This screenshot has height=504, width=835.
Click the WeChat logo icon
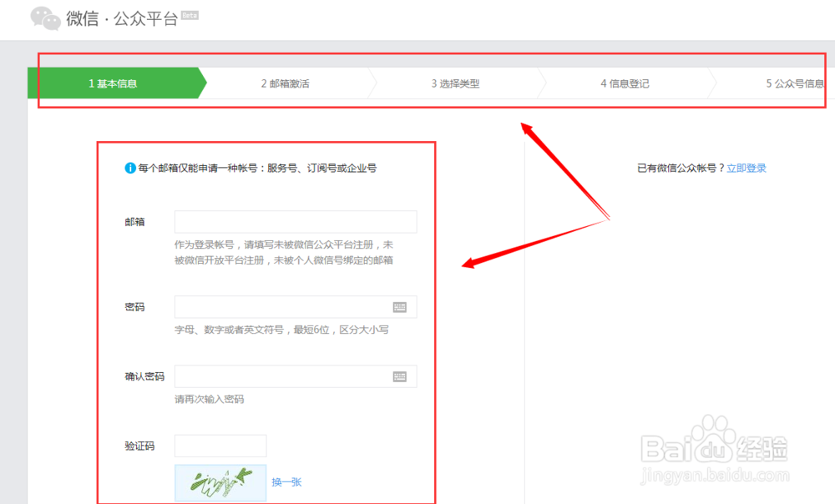click(x=45, y=18)
